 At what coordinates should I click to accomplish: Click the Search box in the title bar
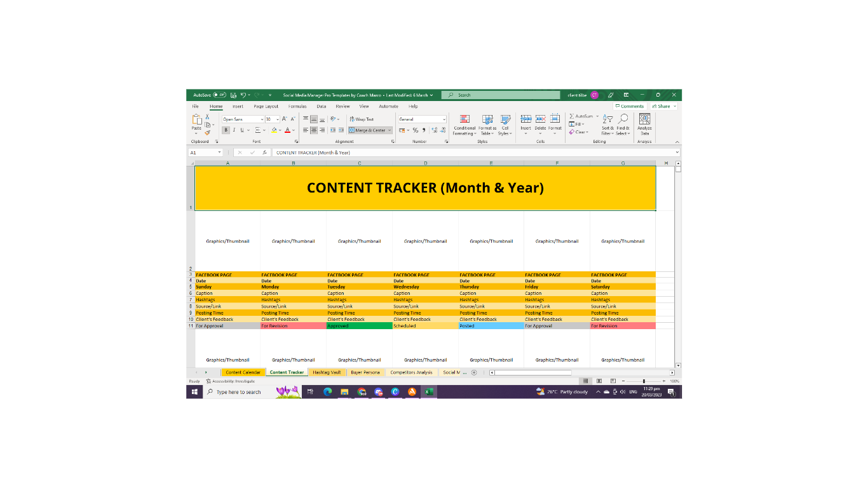(x=502, y=95)
